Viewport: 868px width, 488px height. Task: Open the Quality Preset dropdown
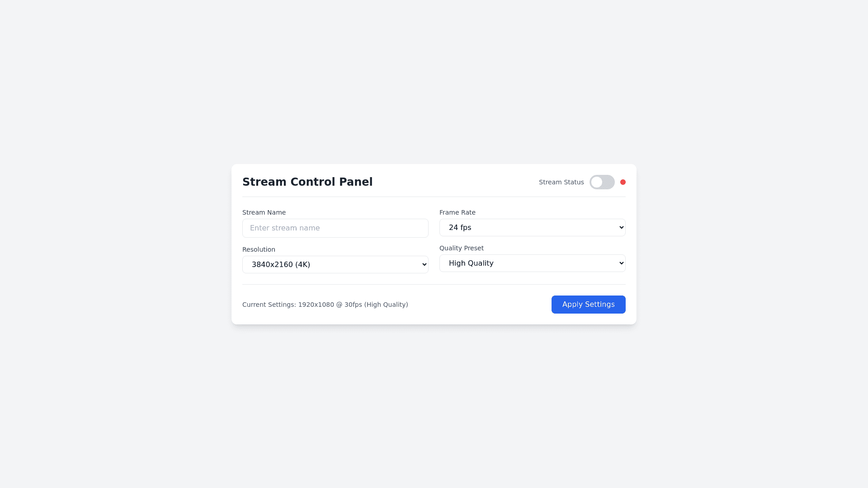pos(532,263)
